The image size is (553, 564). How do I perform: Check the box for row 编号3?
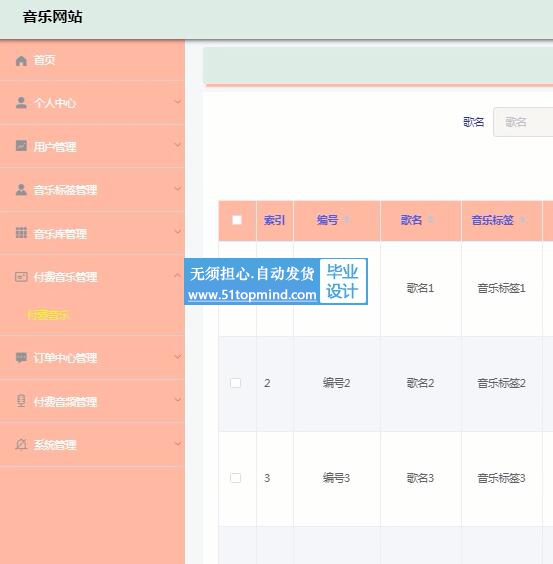click(236, 478)
